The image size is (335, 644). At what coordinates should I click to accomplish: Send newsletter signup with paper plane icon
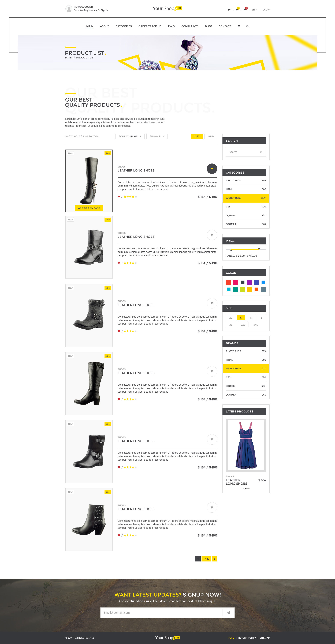tap(229, 612)
